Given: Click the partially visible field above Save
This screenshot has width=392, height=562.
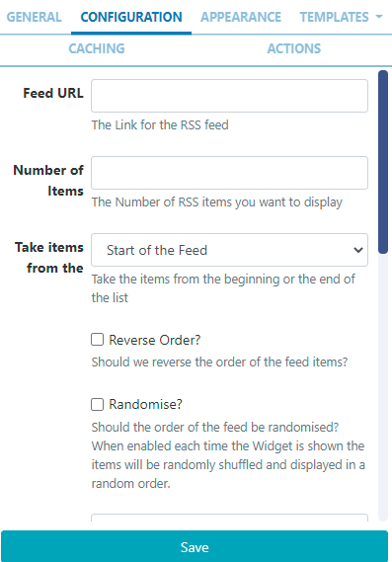Looking at the screenshot, I should point(229,519).
